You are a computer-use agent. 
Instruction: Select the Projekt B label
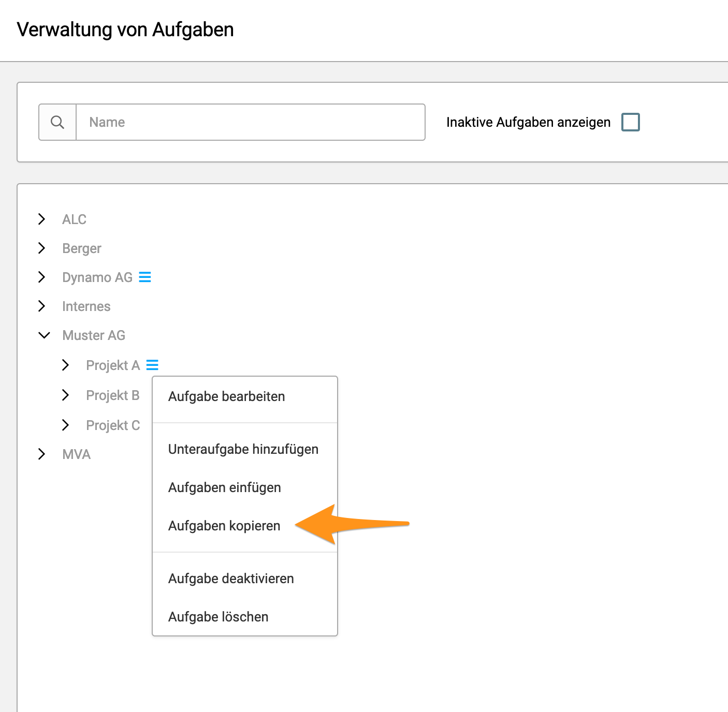(113, 395)
